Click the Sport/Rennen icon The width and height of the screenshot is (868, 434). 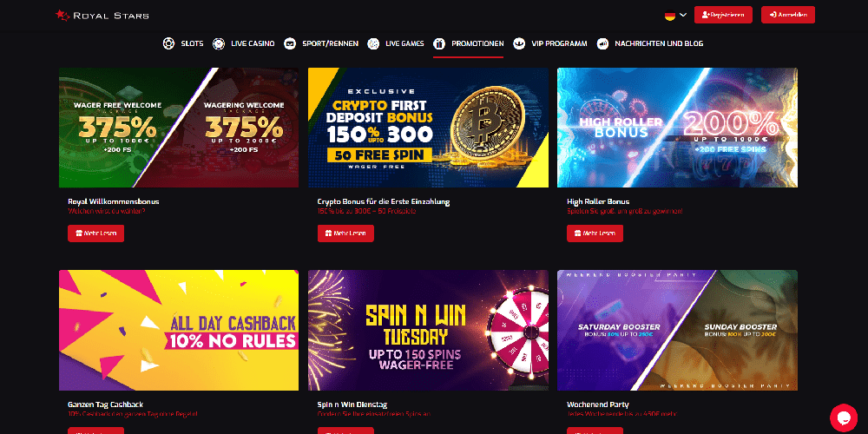290,43
